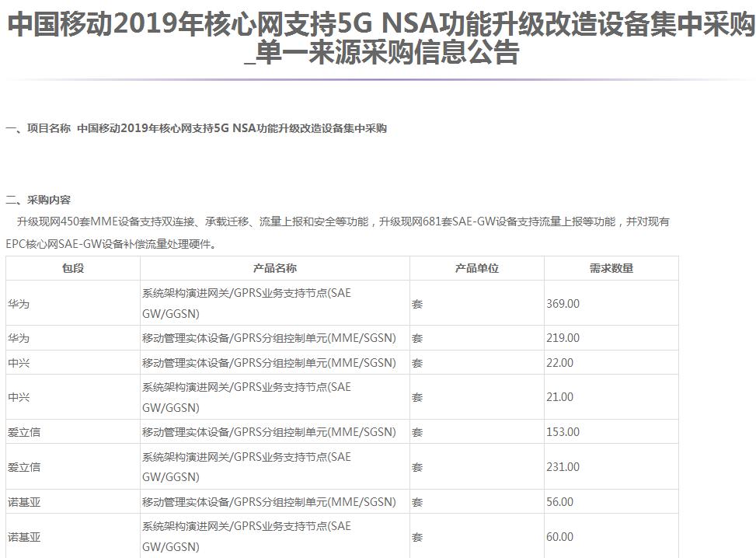Screen dimensions: 756x558
Task: Click the paragraph line starting 'EPC核心网SAE-GW设备'
Action: click(111, 244)
